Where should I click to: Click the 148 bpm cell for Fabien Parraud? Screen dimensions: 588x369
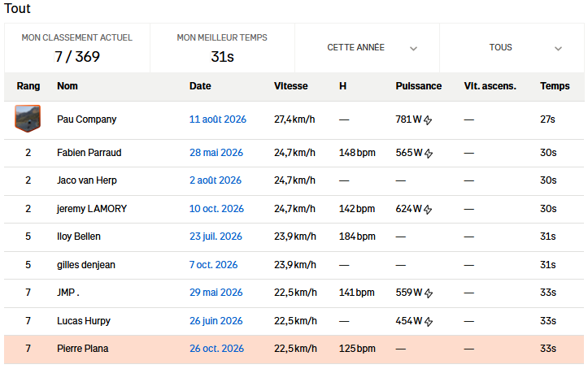click(x=357, y=153)
